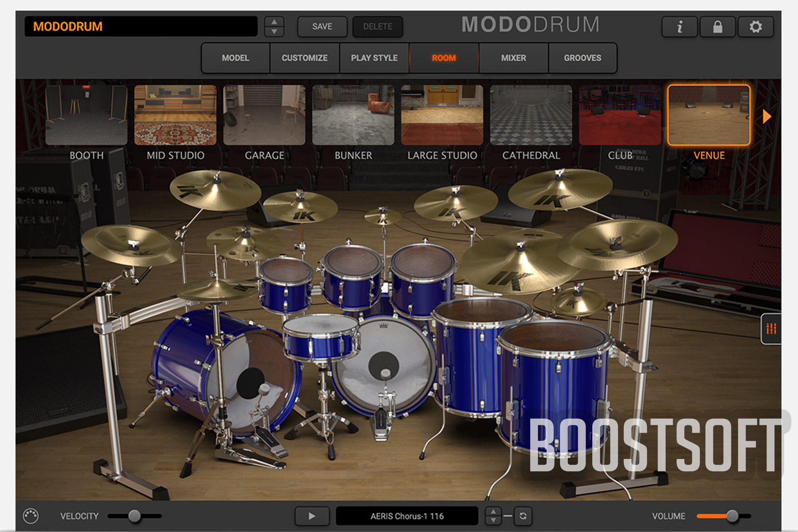Open the MIDI settings circular icon

pyautogui.click(x=31, y=516)
